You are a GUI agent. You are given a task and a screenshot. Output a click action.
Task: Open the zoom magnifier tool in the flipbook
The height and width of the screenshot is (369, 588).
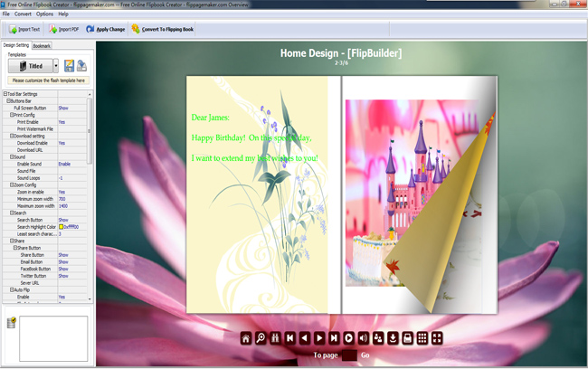pyautogui.click(x=261, y=338)
